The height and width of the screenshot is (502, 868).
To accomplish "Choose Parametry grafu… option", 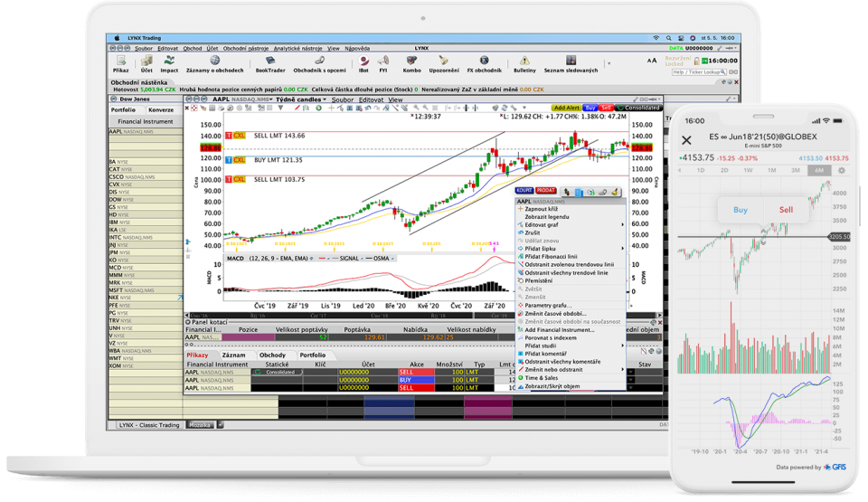I will [571, 306].
